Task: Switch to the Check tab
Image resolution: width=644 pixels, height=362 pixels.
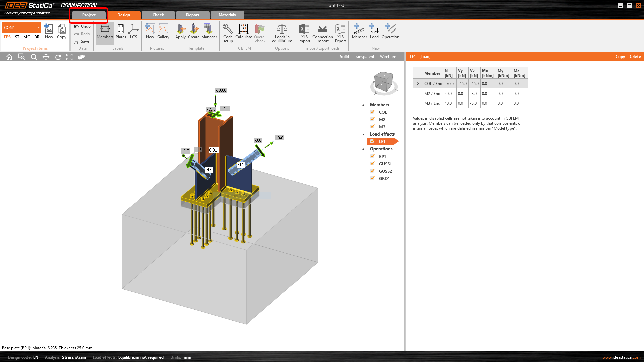Action: 158,15
